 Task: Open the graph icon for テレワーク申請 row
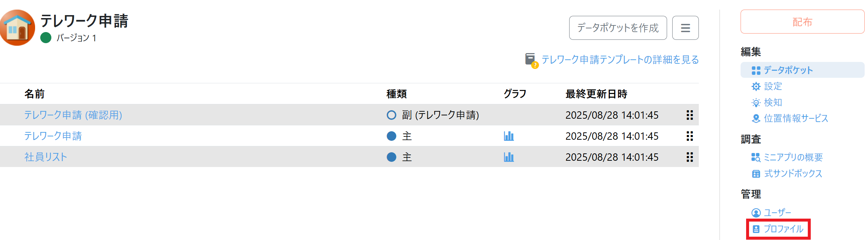(509, 136)
